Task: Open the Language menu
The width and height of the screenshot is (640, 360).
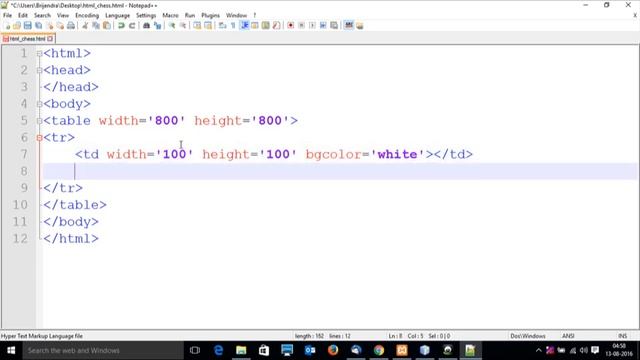Action: [x=118, y=15]
